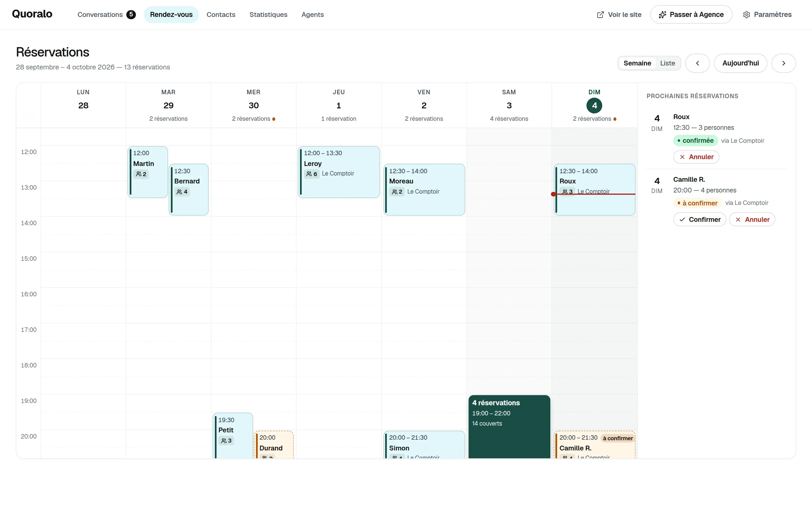Open Roux 12:30 – 14:00 calendar card
Image resolution: width=812 pixels, height=508 pixels.
[595, 189]
